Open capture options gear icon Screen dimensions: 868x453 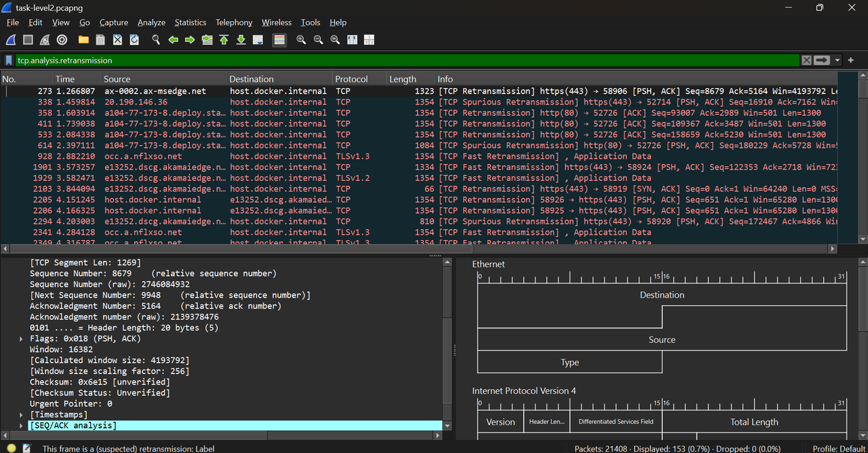[62, 40]
